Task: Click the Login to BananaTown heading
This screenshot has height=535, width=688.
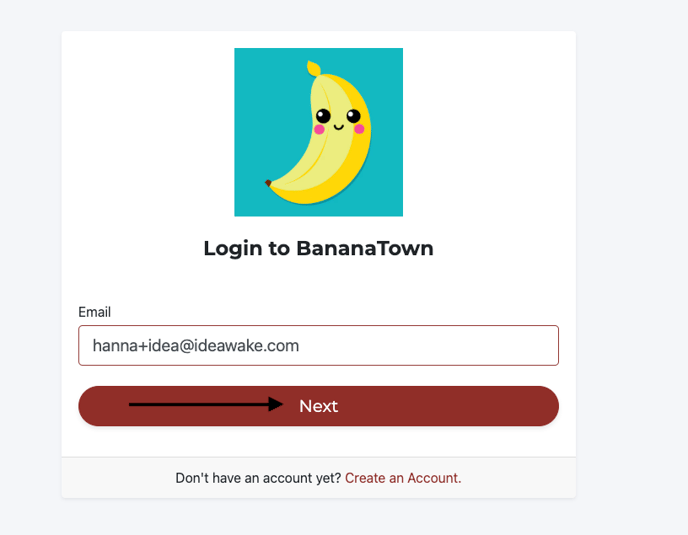Action: pyautogui.click(x=319, y=248)
